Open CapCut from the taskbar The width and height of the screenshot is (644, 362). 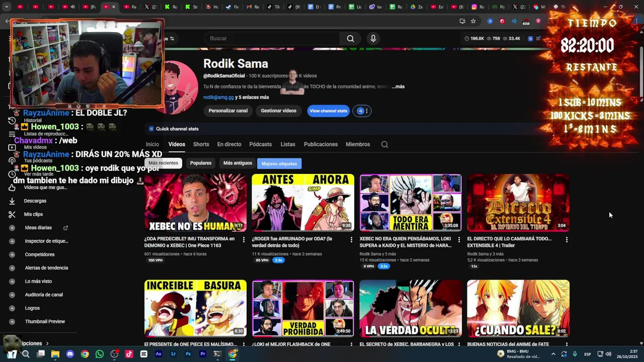point(144,354)
